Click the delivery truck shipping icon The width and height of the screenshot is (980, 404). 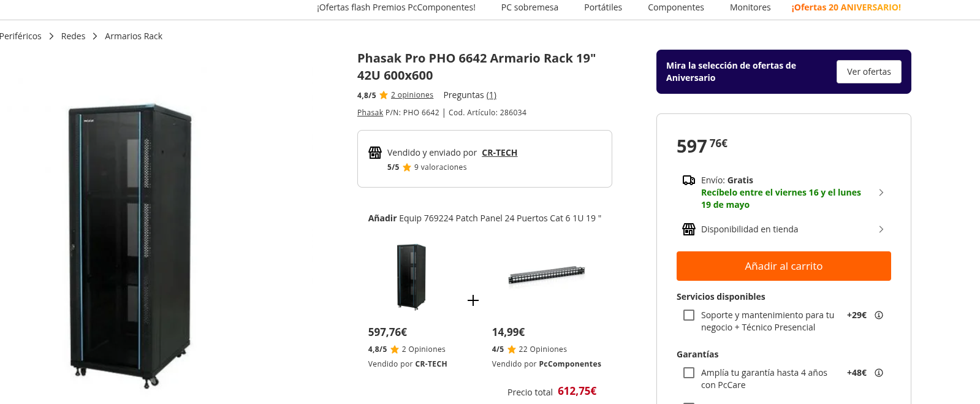click(x=689, y=180)
